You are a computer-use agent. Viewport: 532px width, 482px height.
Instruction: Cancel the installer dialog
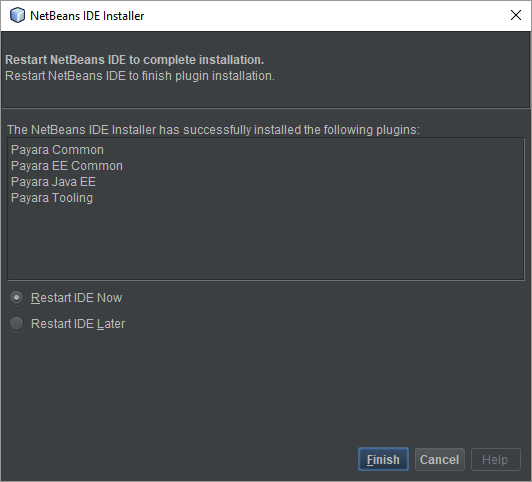440,459
